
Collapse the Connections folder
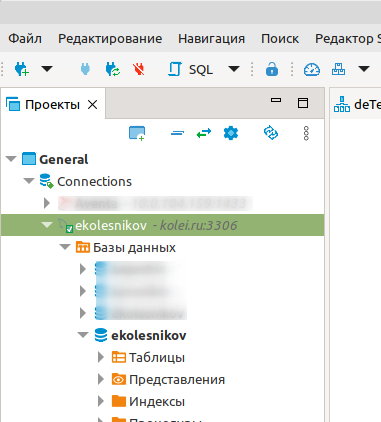point(29,181)
